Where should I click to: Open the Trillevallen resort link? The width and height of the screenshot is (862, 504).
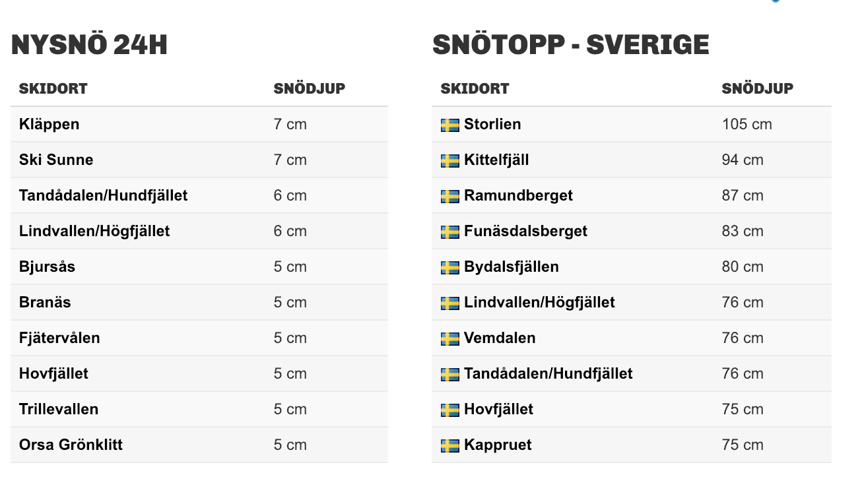click(59, 409)
